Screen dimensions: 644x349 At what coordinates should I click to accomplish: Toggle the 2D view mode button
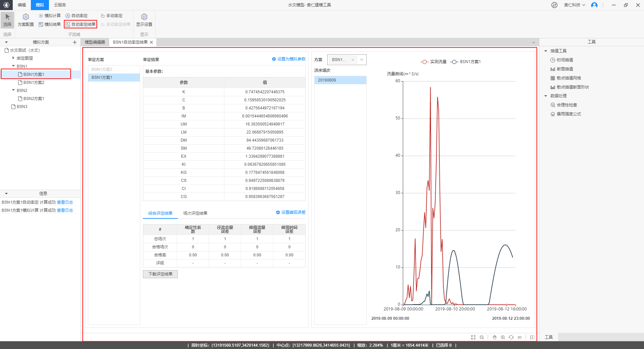(519, 337)
